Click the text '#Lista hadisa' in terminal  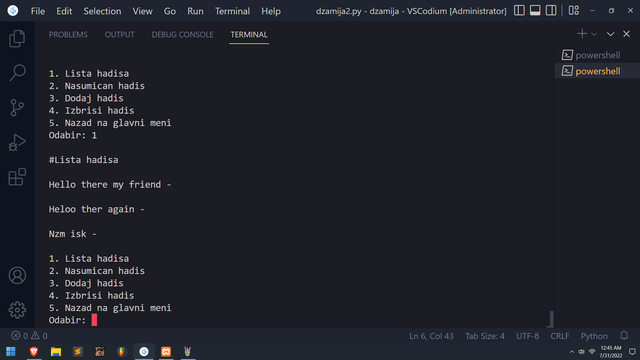(x=84, y=160)
